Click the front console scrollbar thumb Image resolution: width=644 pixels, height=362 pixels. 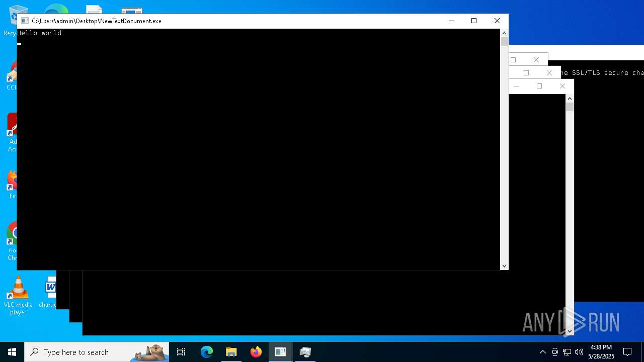504,42
